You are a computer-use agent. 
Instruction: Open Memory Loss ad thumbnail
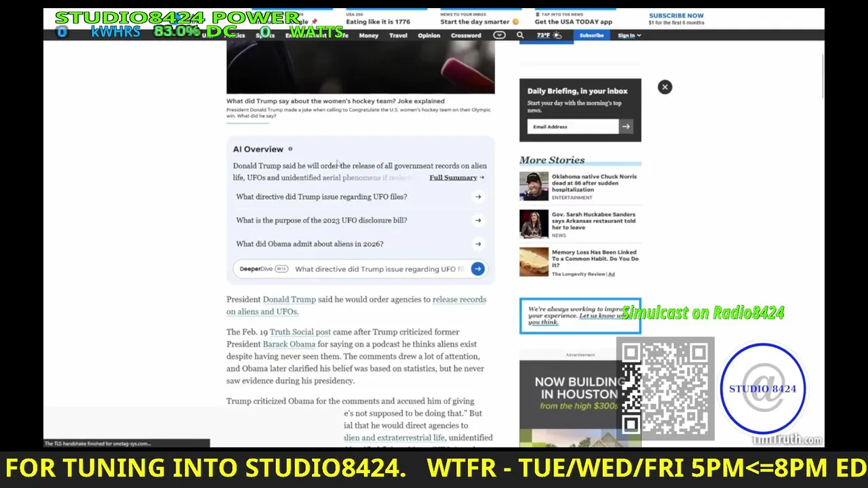click(534, 262)
